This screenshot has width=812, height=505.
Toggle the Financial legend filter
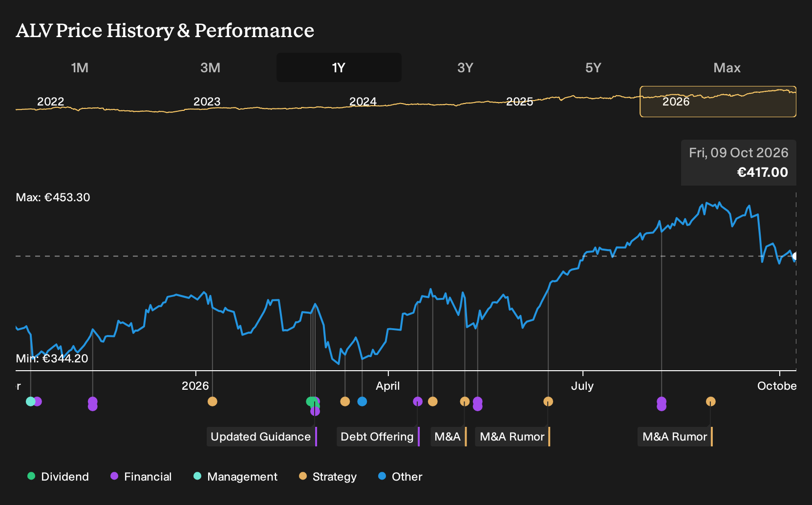click(x=141, y=476)
